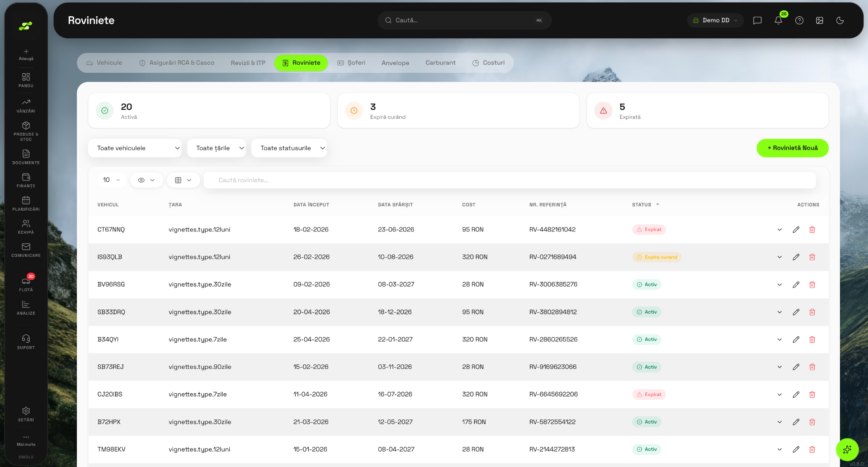
Task: Open the notifications bell icon
Action: pos(778,20)
